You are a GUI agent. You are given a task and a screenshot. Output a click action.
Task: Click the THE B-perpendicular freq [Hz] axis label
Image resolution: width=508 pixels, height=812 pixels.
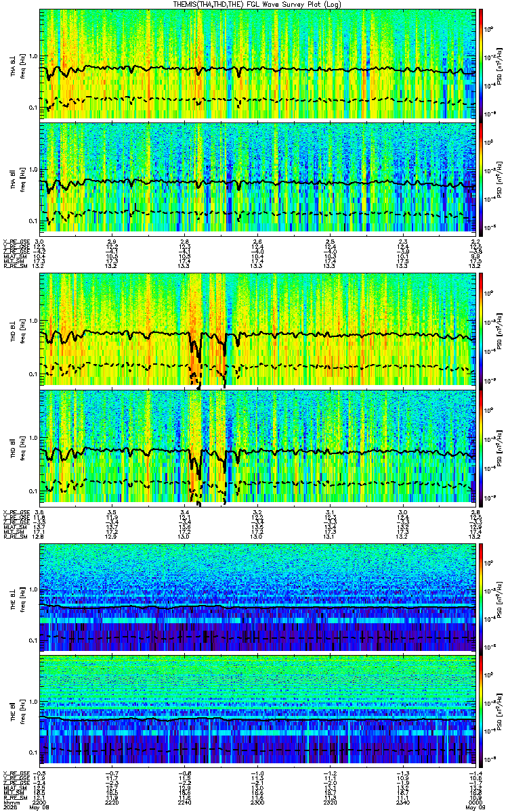tap(23, 598)
